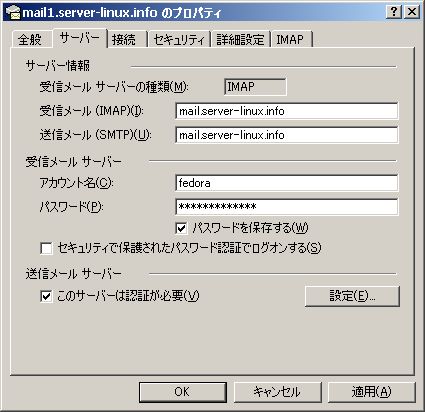Click the キャンセル button
Image resolution: width=425 pixels, height=412 pixels.
tap(277, 392)
